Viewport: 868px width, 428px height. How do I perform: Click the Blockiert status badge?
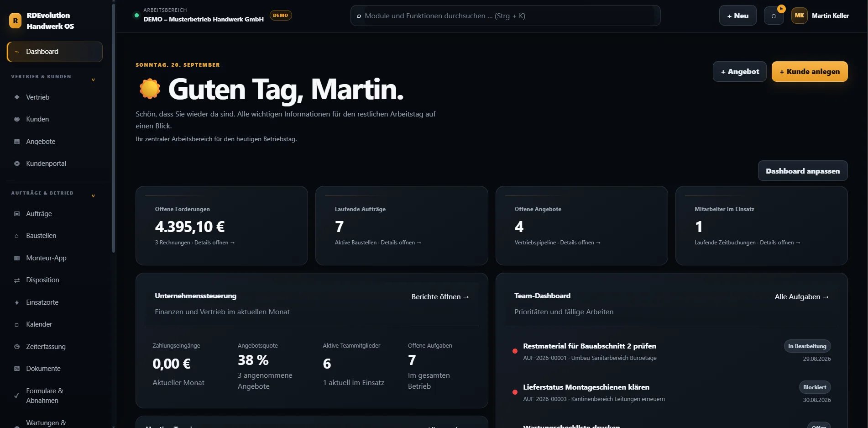click(815, 387)
